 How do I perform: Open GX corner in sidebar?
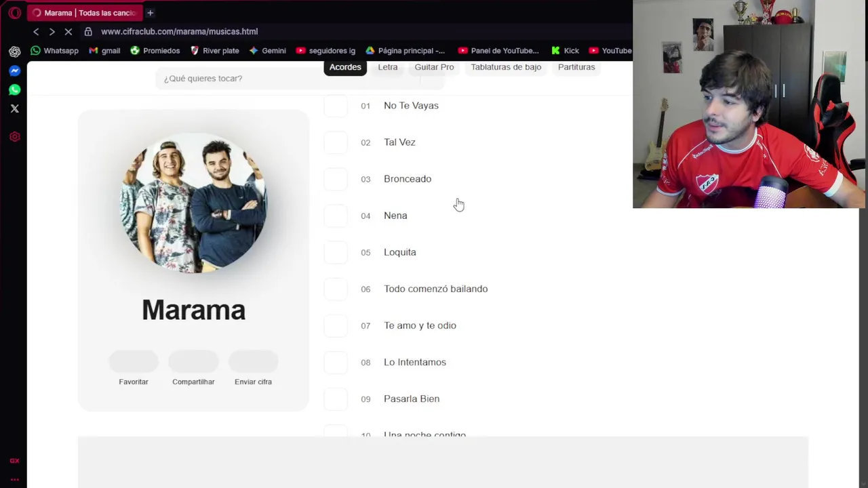14,461
